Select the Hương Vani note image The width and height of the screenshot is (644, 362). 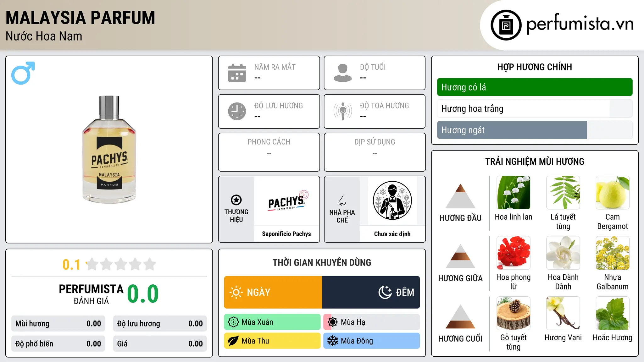(x=563, y=313)
